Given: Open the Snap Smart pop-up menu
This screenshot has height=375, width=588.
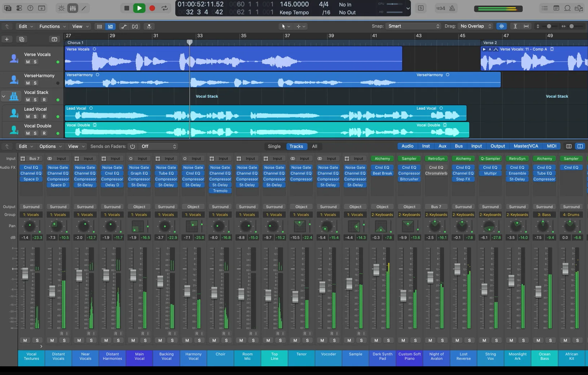Looking at the screenshot, I should pyautogui.click(x=413, y=26).
